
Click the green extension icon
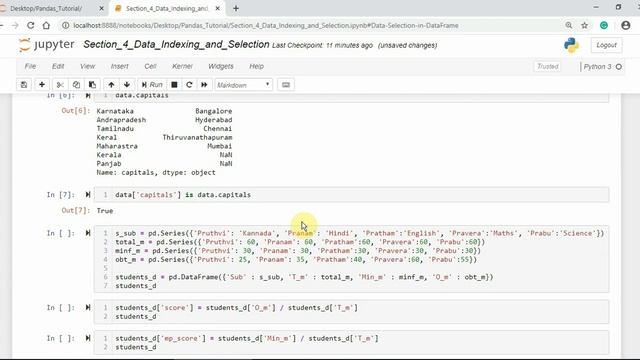[604, 25]
